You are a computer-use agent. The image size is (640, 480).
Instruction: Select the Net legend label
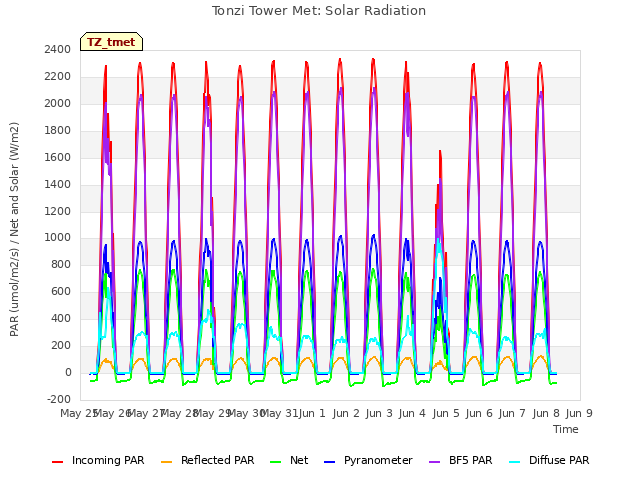pos(299,460)
